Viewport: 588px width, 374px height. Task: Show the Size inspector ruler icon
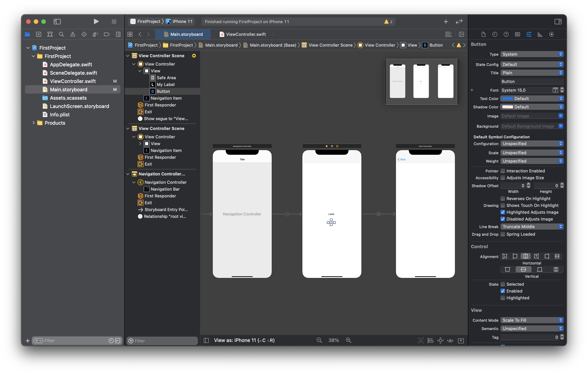[x=540, y=34]
